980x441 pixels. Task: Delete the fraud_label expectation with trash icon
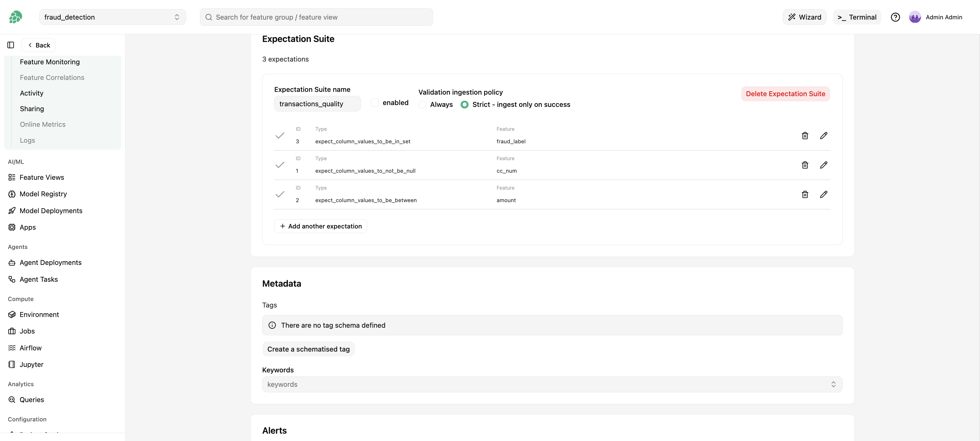[805, 135]
